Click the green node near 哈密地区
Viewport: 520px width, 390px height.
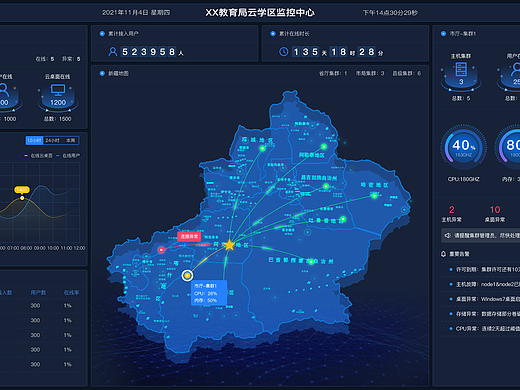click(x=374, y=196)
